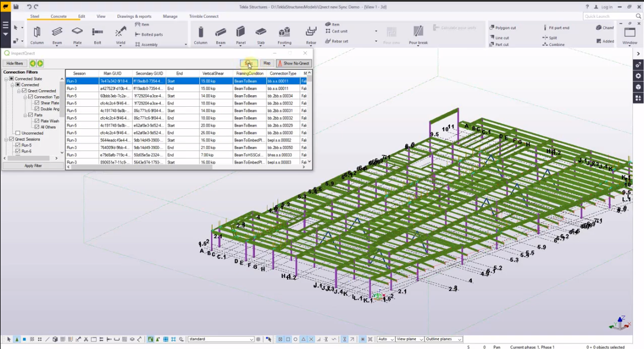The height and width of the screenshot is (349, 644).
Task: Toggle the Run-5 session checkbox
Action: (x=18, y=145)
